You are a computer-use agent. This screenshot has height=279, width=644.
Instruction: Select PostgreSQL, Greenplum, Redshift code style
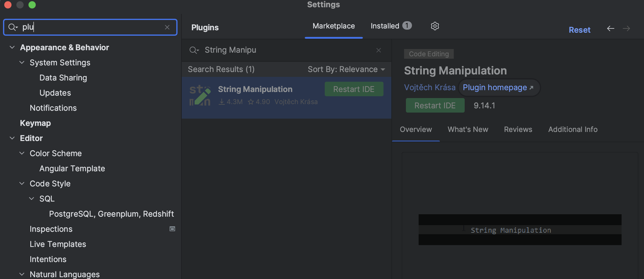coord(111,214)
